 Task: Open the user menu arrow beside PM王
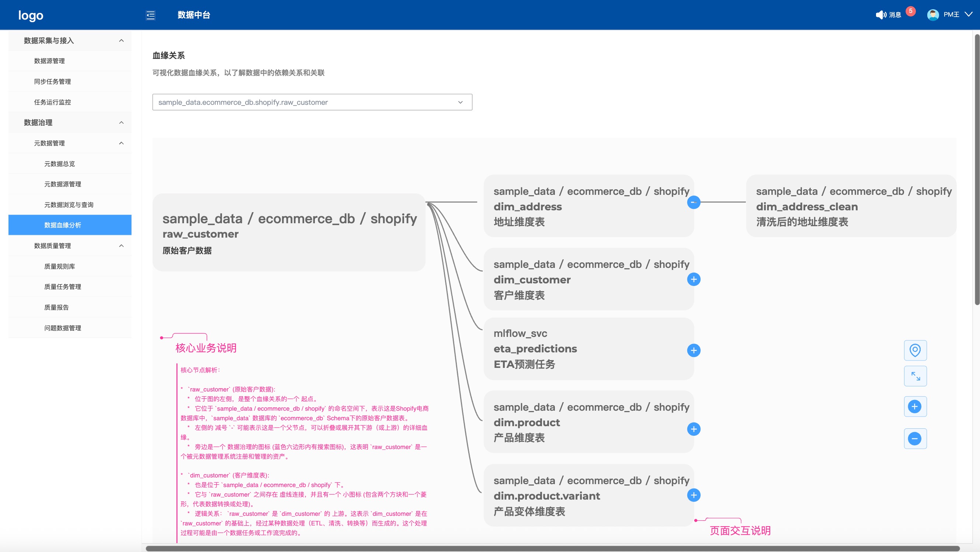tap(969, 14)
